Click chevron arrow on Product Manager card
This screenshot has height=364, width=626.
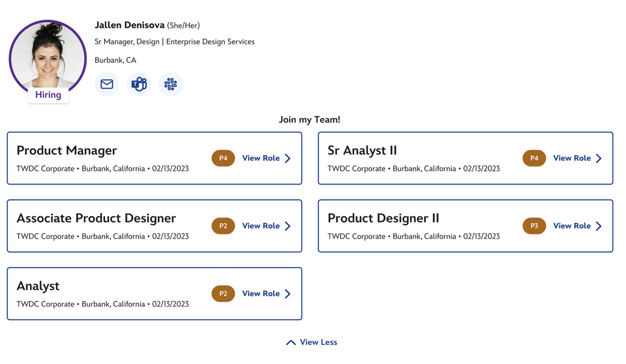click(287, 159)
